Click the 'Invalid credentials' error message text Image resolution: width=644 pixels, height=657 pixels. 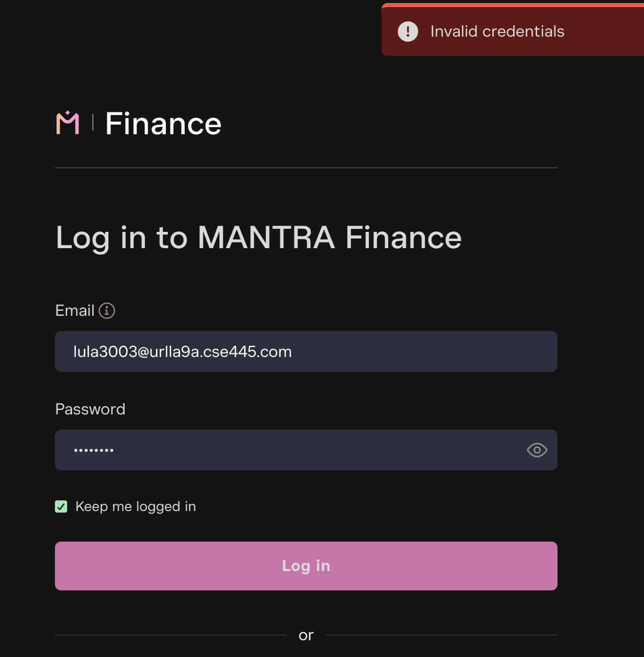[x=497, y=32]
